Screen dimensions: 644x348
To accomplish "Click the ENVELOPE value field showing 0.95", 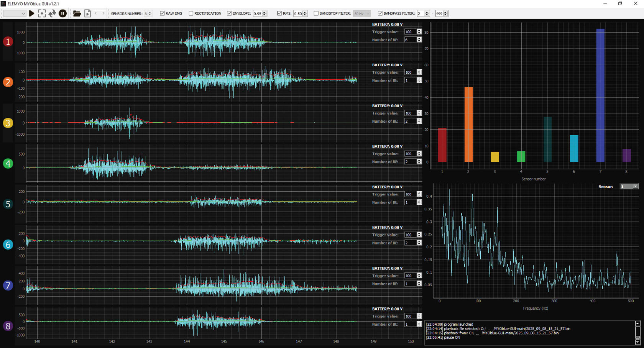I will 257,14.
